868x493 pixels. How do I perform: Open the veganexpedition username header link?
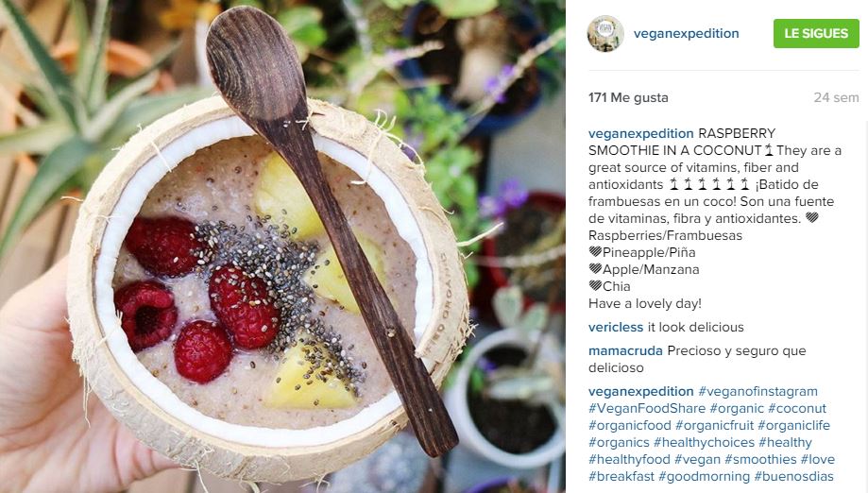[x=686, y=34]
